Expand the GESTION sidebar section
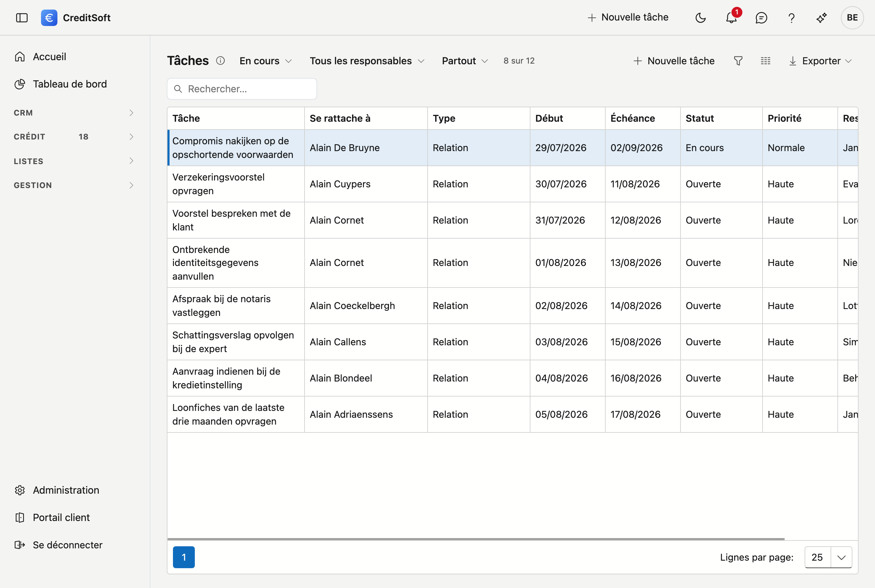This screenshot has height=588, width=875. [74, 185]
